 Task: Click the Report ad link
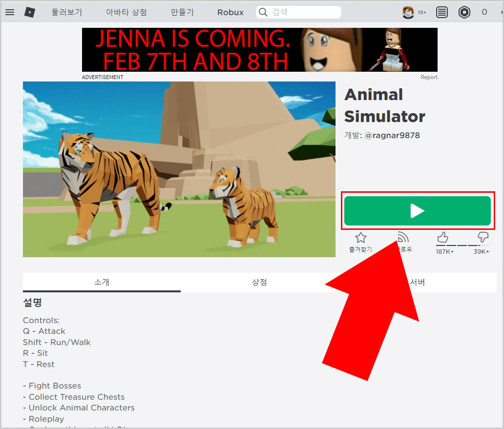click(x=429, y=77)
